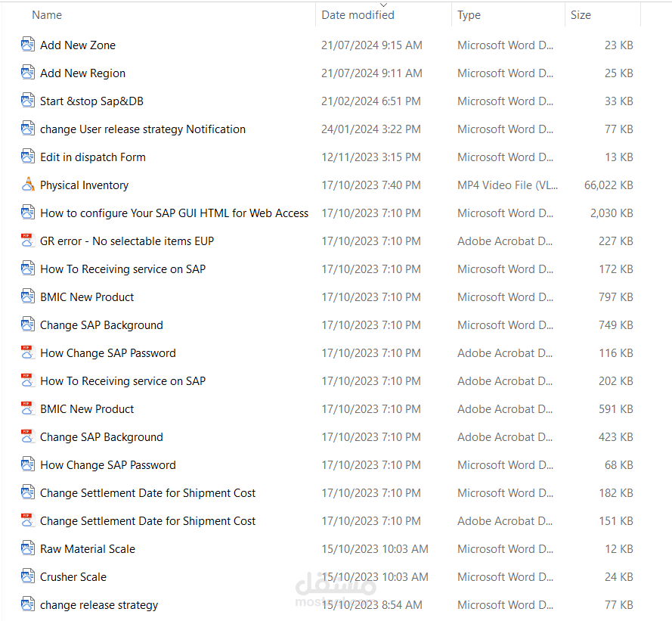Image resolution: width=672 pixels, height=621 pixels.
Task: Sort files by the Name column header
Action: pyautogui.click(x=47, y=15)
